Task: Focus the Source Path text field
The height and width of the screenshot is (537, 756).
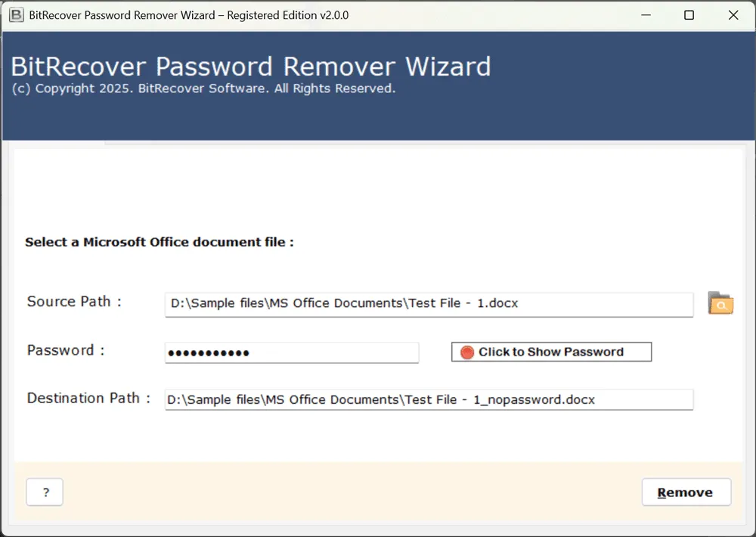Action: click(429, 304)
